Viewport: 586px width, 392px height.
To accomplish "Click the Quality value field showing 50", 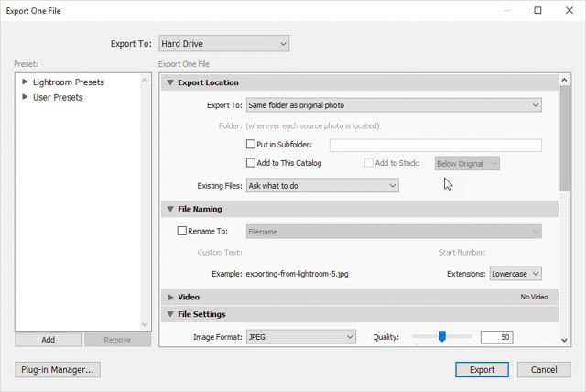I will pos(496,337).
